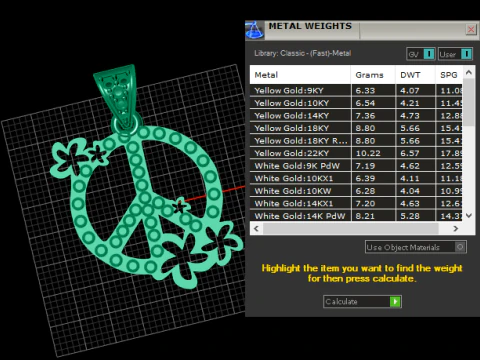Select the White Gold:14K PdW row
Viewport: 480px width, 360px height.
[x=356, y=216]
